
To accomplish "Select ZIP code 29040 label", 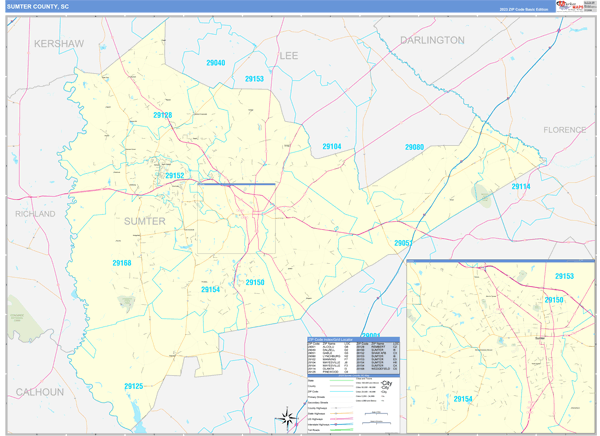I will pos(216,63).
